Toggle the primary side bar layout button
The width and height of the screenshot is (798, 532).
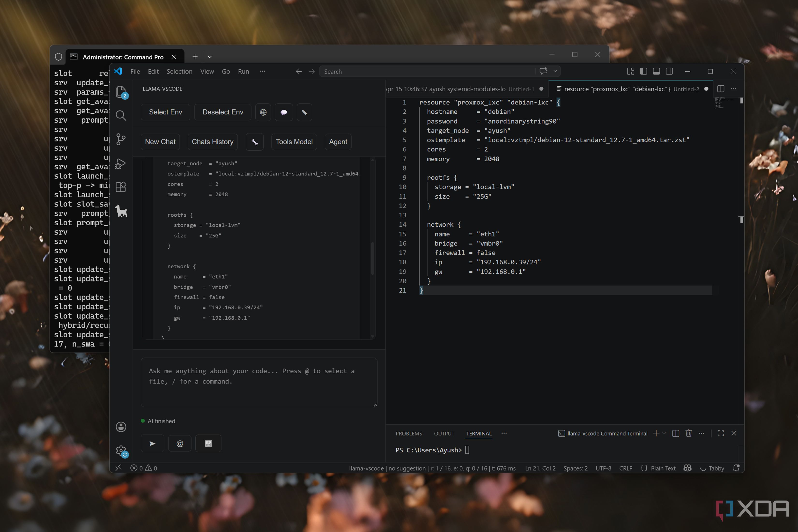click(x=644, y=71)
